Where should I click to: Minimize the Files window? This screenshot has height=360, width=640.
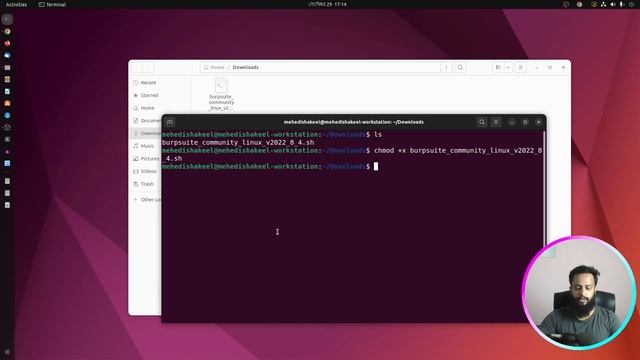coord(537,67)
